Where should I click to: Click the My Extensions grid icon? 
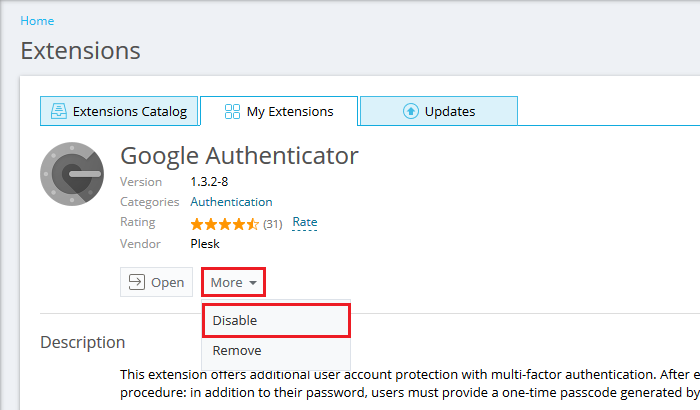[232, 111]
